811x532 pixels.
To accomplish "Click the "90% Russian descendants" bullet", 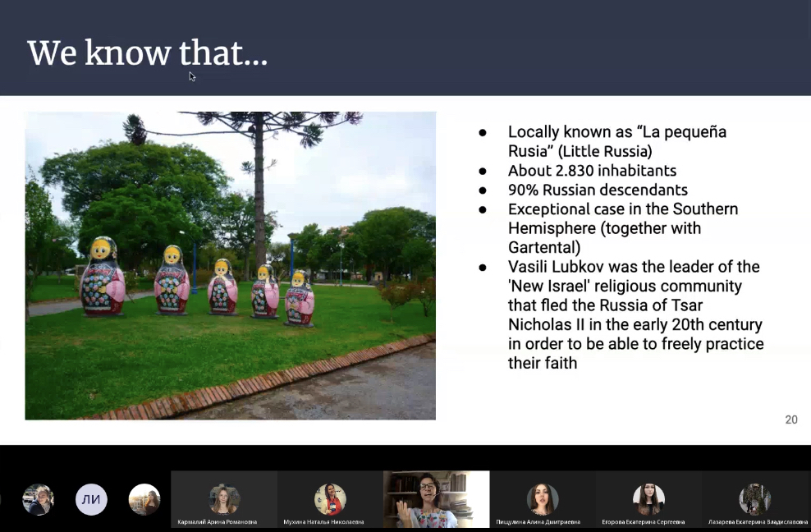I will click(598, 190).
